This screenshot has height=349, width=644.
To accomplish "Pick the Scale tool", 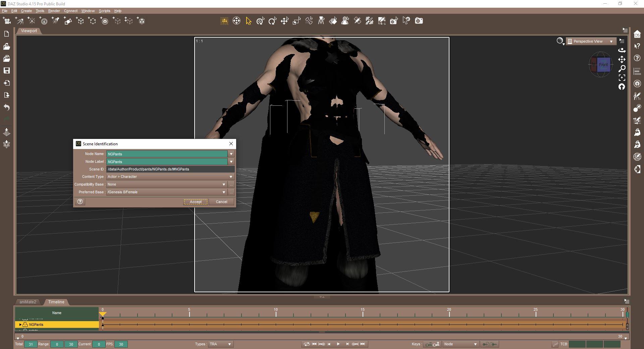I will pos(297,21).
